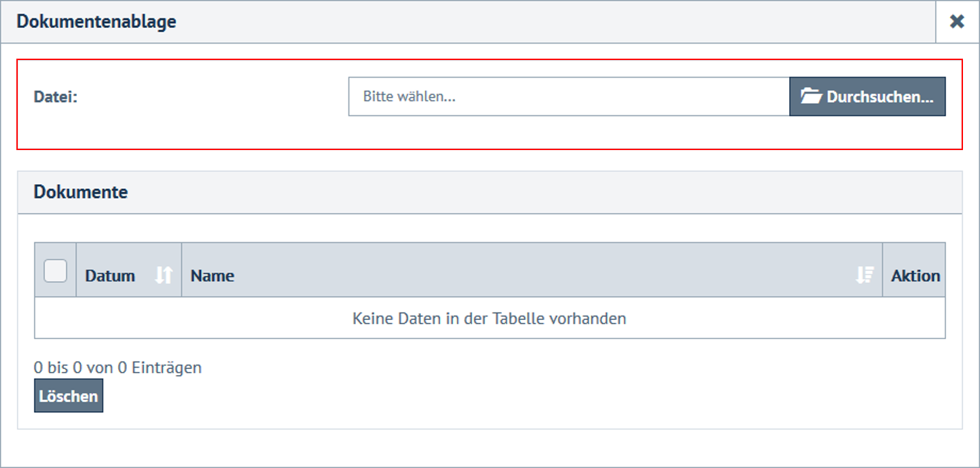Screen dimensions: 980x468
Task: Click the sort icon at the Name column edge
Action: pos(865,274)
